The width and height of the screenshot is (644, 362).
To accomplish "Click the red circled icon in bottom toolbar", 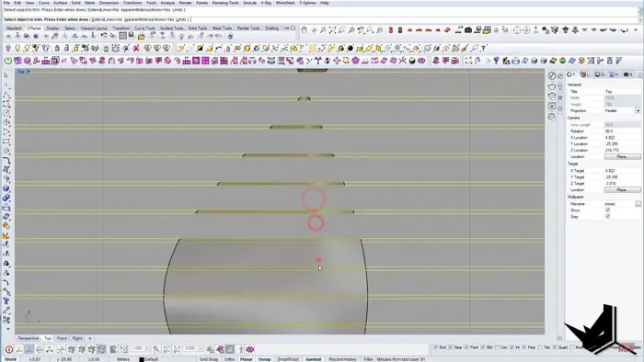I will [8, 349].
